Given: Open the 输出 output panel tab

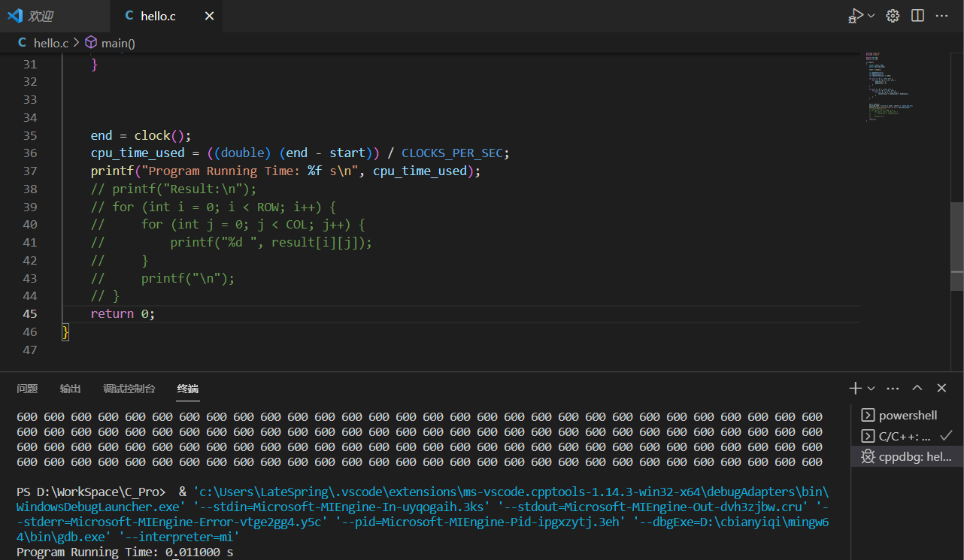Looking at the screenshot, I should (x=70, y=389).
